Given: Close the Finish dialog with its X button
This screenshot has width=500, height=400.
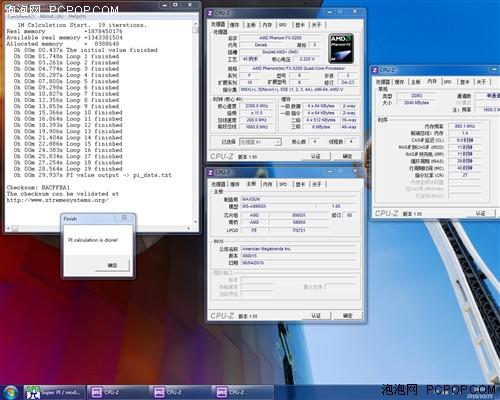Looking at the screenshot, I should click(124, 218).
